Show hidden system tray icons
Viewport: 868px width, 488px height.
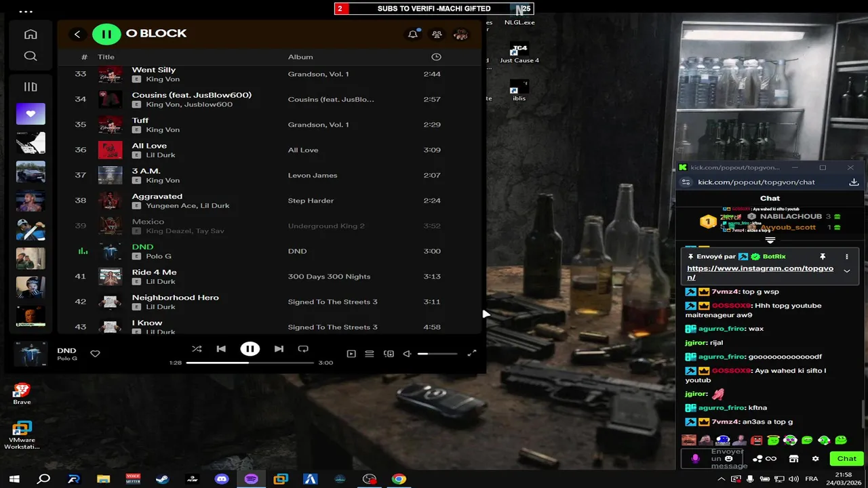pos(721,479)
